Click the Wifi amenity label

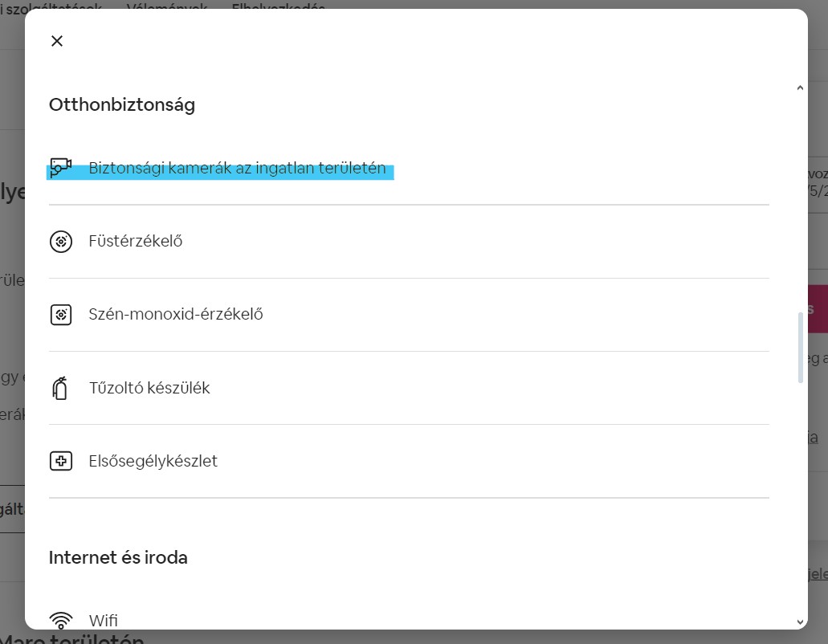point(104,620)
